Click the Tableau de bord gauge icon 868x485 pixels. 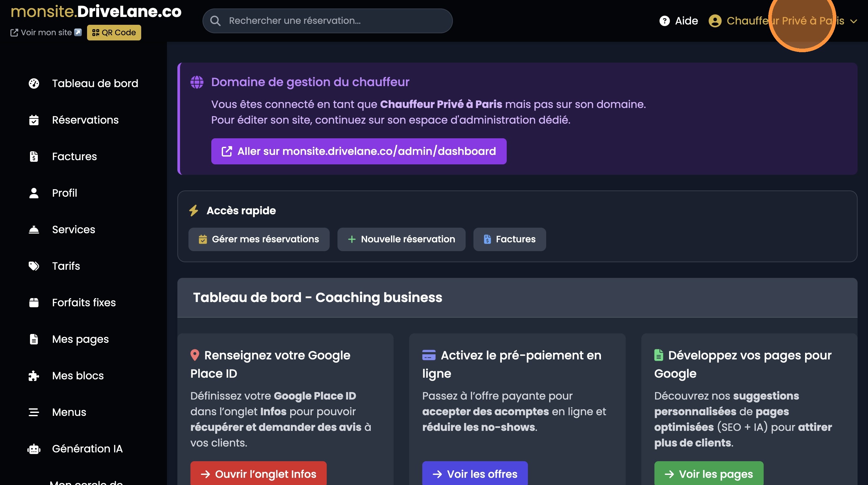pyautogui.click(x=34, y=83)
